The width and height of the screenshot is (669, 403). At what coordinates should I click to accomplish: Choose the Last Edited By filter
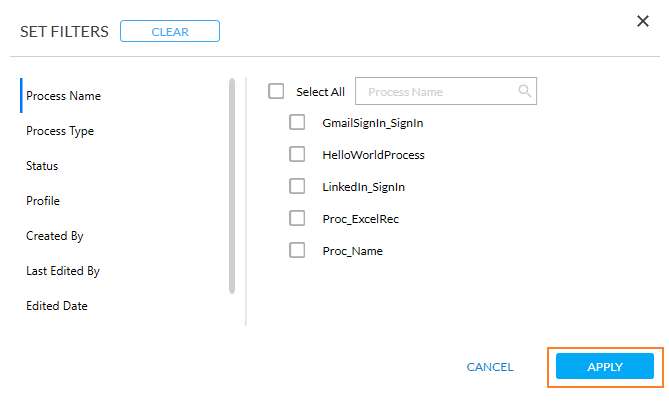(63, 271)
